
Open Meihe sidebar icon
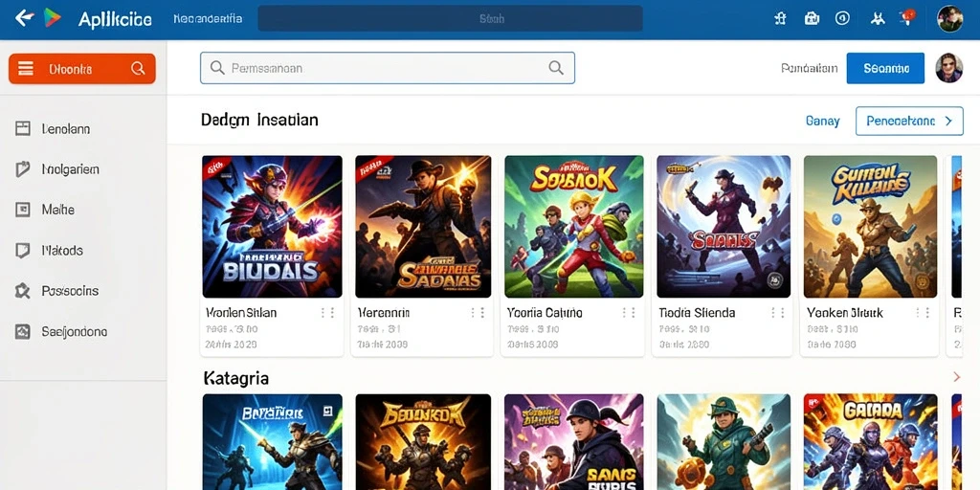point(23,210)
